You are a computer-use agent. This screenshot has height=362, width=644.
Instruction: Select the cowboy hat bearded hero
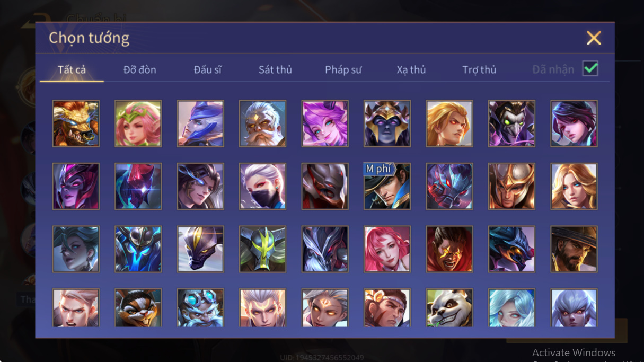pyautogui.click(x=574, y=249)
